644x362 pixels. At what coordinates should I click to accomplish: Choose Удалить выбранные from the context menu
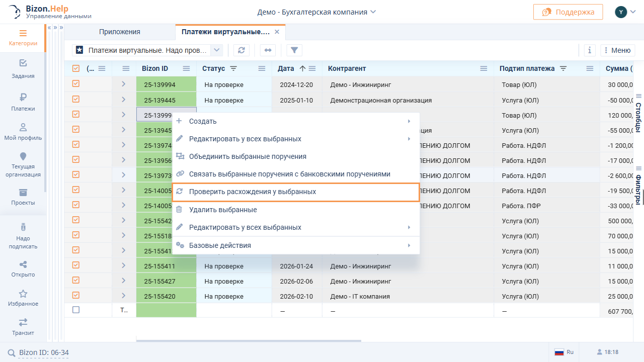pyautogui.click(x=223, y=210)
